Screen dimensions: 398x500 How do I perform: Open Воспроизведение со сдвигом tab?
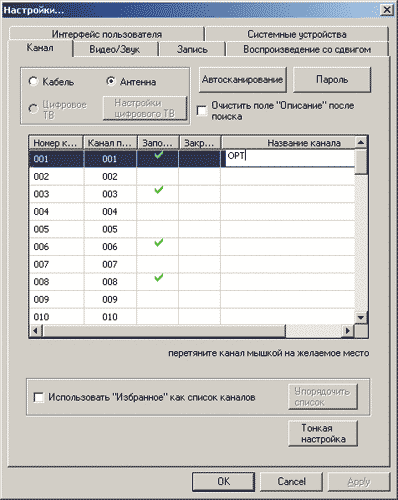(x=307, y=49)
